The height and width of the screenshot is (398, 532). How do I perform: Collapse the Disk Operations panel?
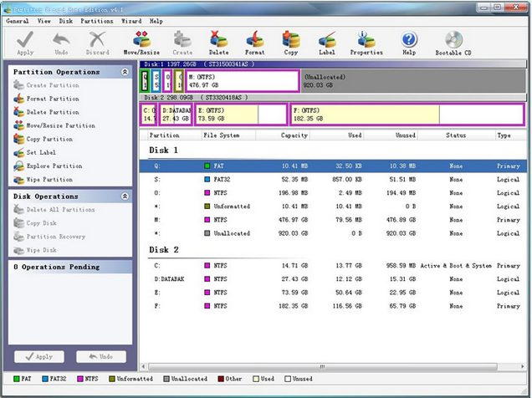(x=125, y=196)
